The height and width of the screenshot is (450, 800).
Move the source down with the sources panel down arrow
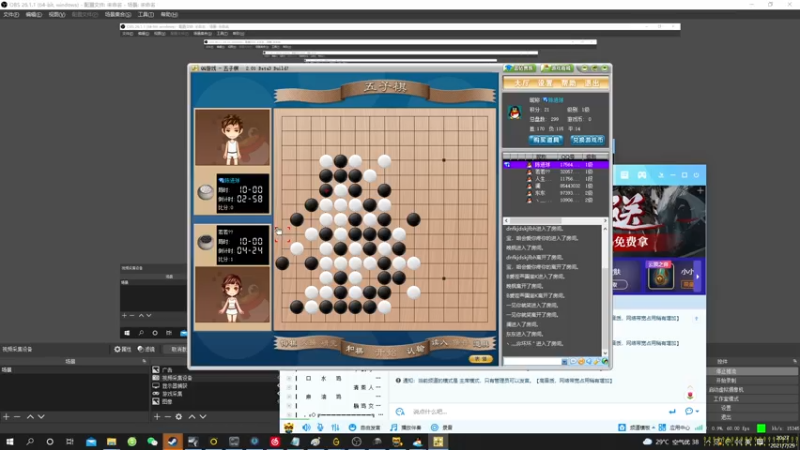click(203, 416)
